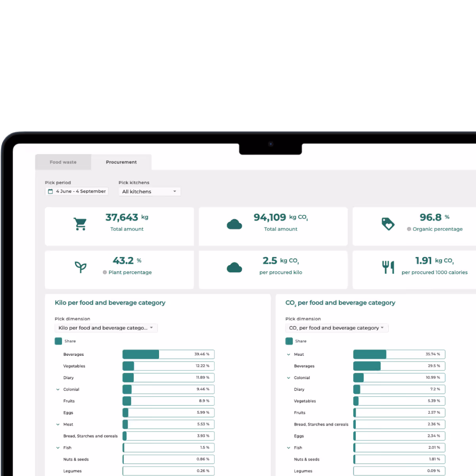The width and height of the screenshot is (476, 476).
Task: Expand the Colonial row in the Kilo chart
Action: [58, 390]
